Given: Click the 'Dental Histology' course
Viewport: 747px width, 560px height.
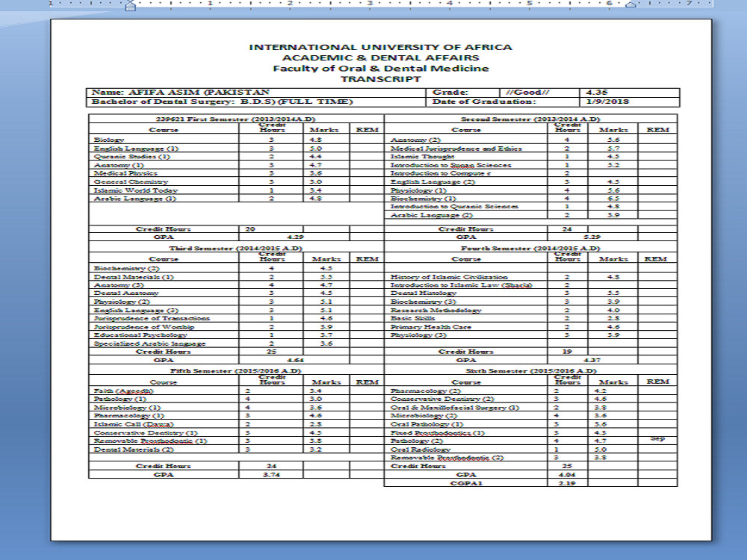Looking at the screenshot, I should click(x=423, y=293).
